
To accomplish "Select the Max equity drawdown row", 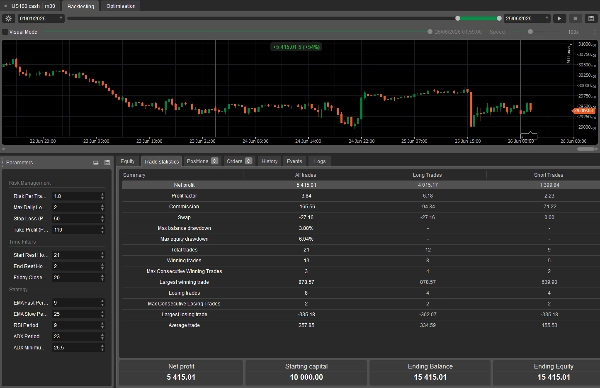I will click(x=361, y=239).
